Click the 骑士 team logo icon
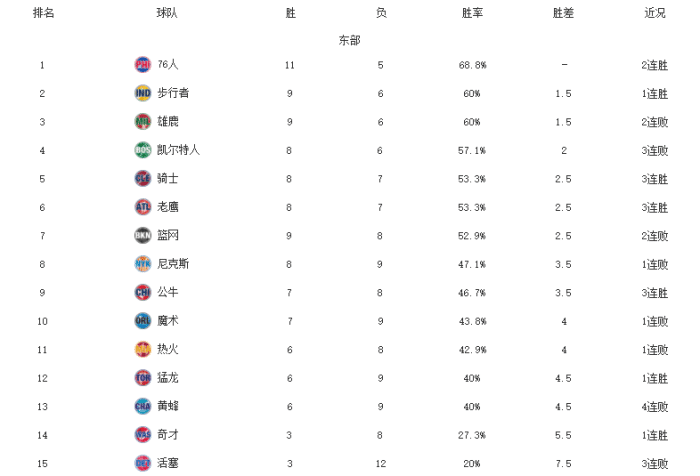Image resolution: width=700 pixels, height=476 pixels. pos(142,179)
